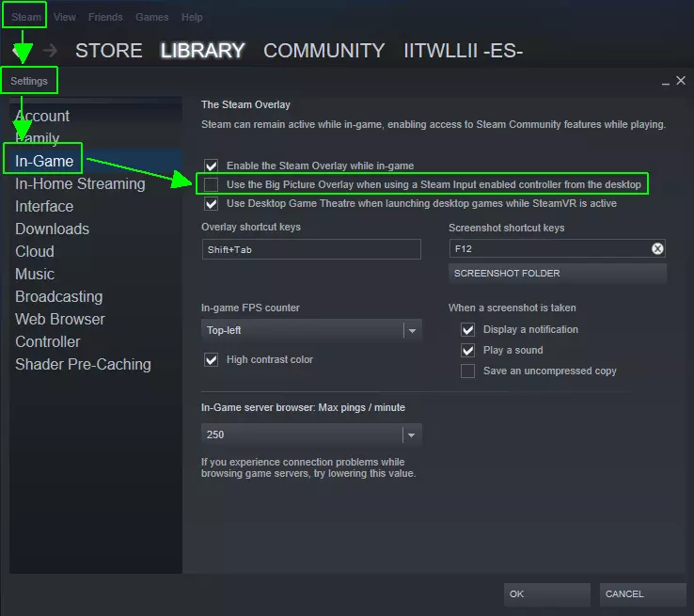This screenshot has height=616, width=694.
Task: Uncheck Use Desktop Game Theatre option
Action: (212, 203)
